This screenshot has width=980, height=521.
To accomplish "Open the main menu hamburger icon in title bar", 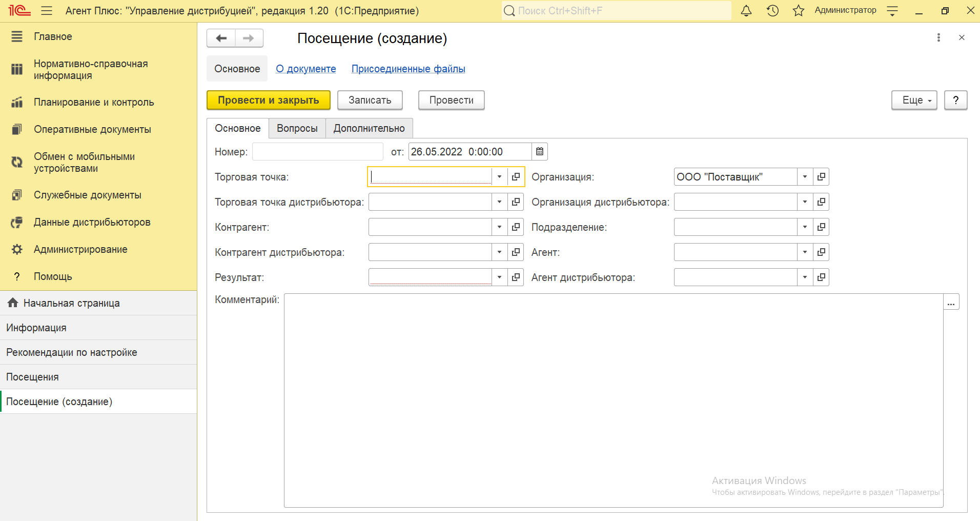I will point(47,11).
